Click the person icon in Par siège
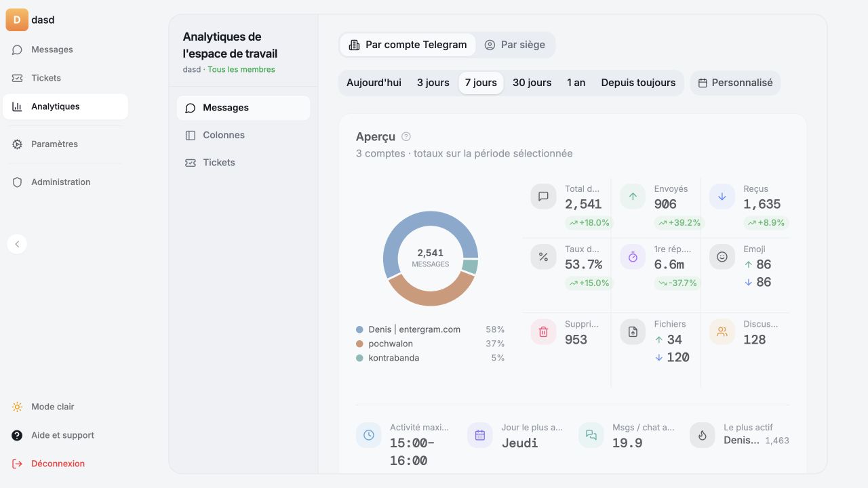Viewport: 868px width, 488px height. click(490, 45)
